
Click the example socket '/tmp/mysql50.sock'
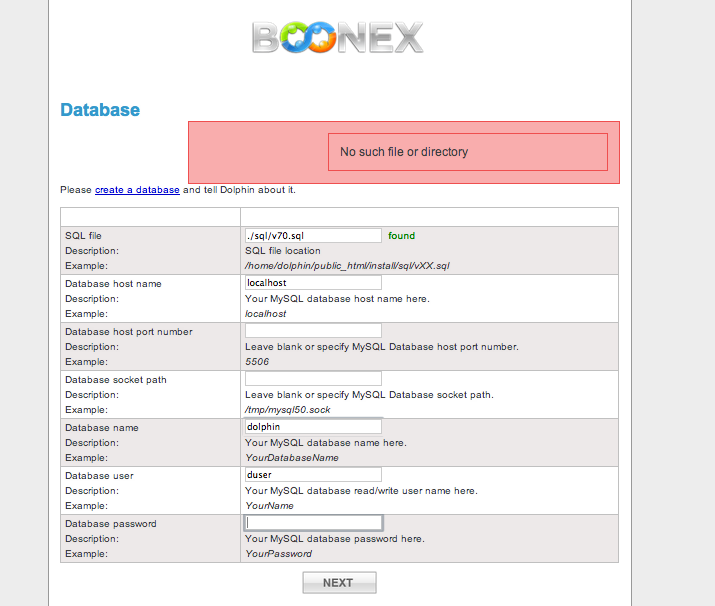(287, 410)
